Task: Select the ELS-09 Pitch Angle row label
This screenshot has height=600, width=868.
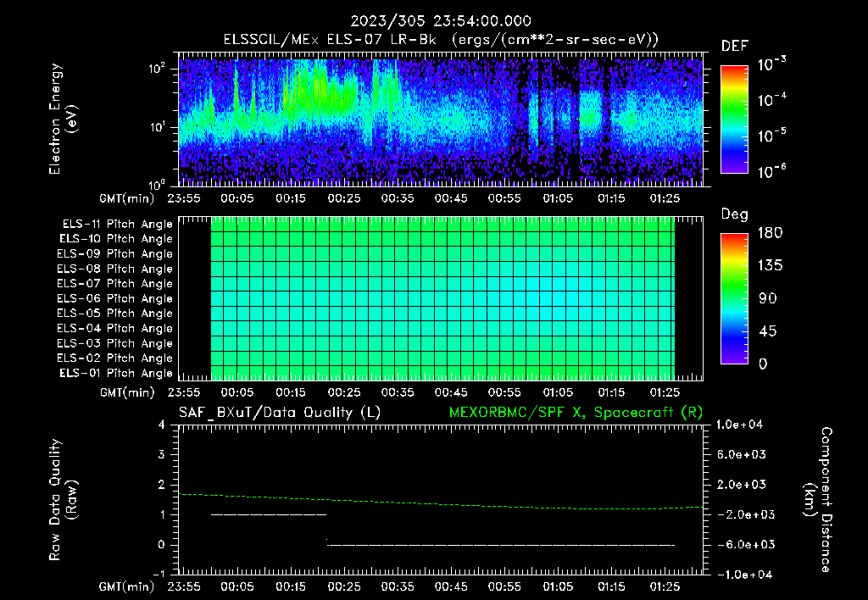Action: [x=115, y=254]
